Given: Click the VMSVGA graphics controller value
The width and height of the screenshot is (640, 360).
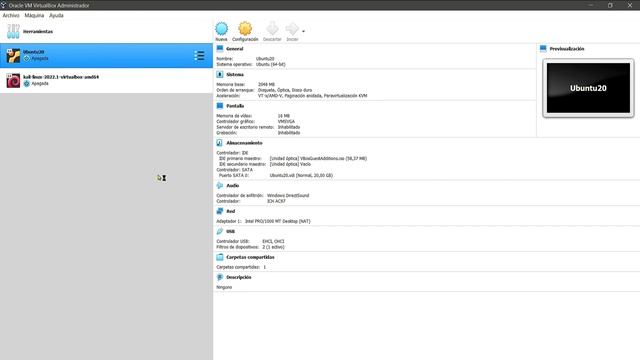Looking at the screenshot, I should (286, 122).
